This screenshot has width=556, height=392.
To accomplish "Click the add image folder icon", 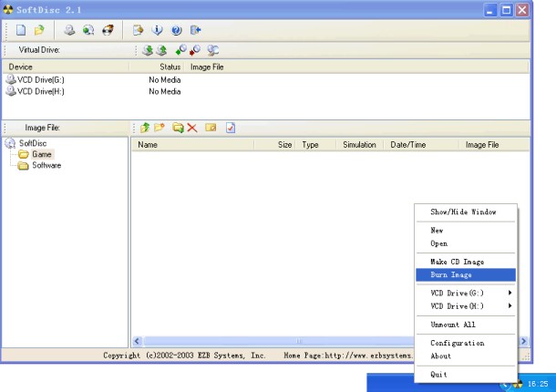I will pos(178,128).
